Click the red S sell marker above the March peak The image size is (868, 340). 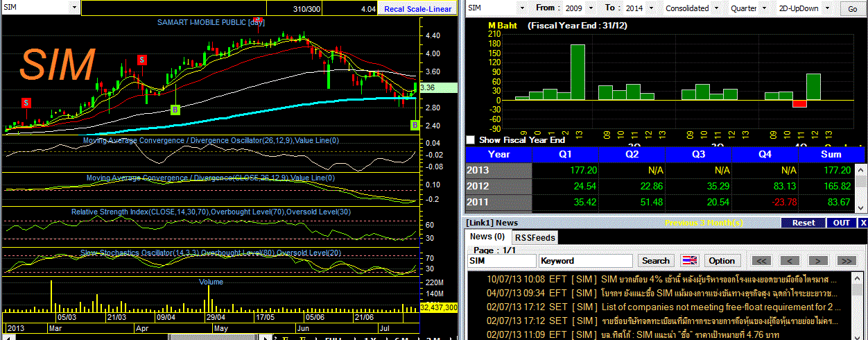pos(141,60)
